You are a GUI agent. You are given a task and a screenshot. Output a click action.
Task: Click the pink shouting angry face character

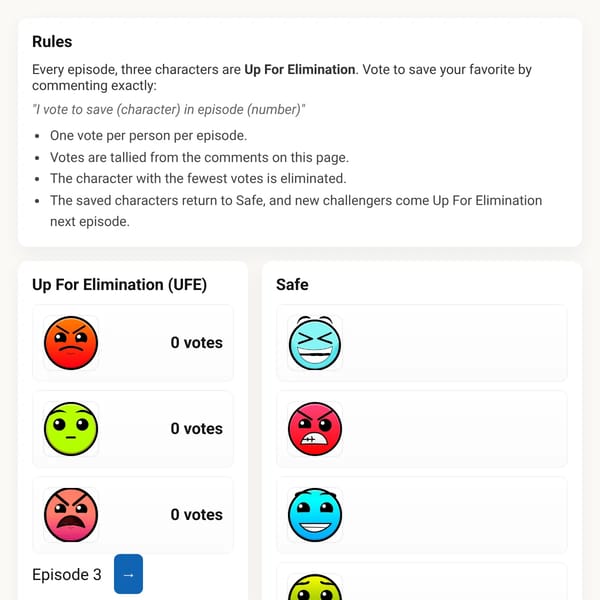(x=71, y=515)
